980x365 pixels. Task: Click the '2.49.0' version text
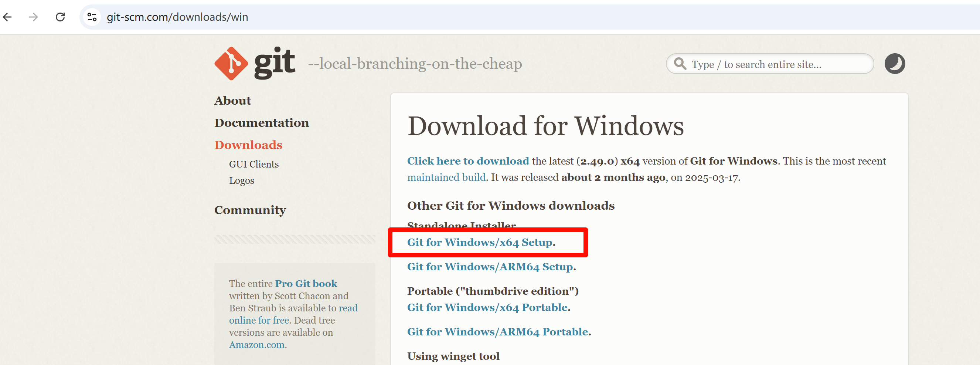597,161
